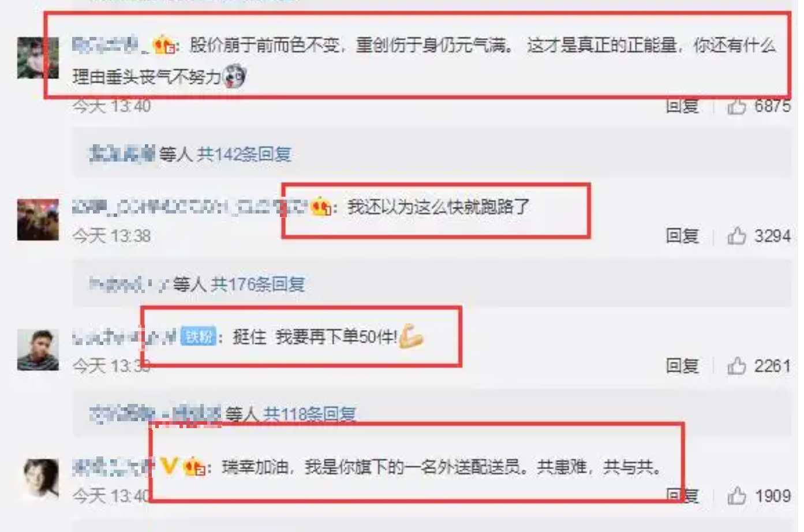Open avatar of the verified 瑞幸加油 commenter
This screenshot has width=804, height=532.
tap(41, 479)
